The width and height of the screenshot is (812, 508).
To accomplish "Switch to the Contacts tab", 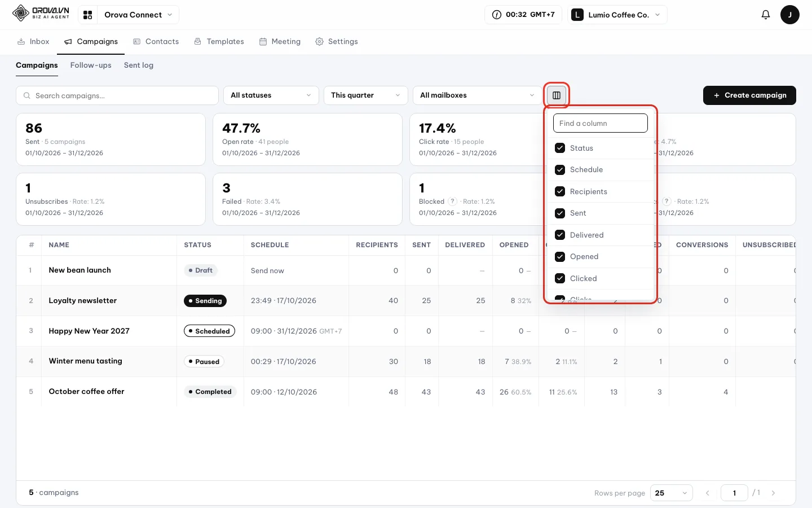I will point(156,42).
